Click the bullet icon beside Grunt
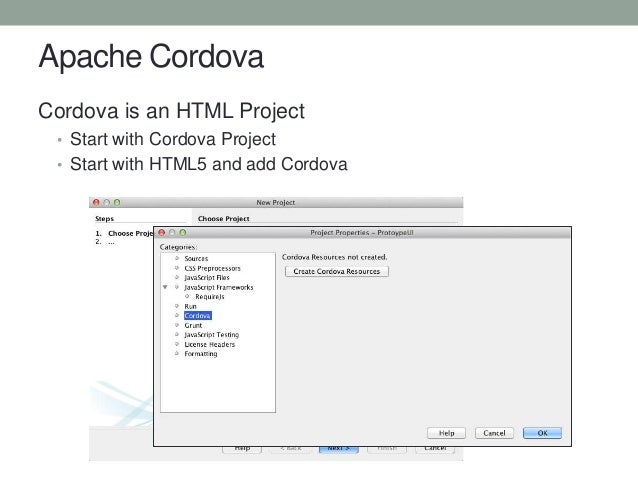This screenshot has width=638, height=479. 177,325
